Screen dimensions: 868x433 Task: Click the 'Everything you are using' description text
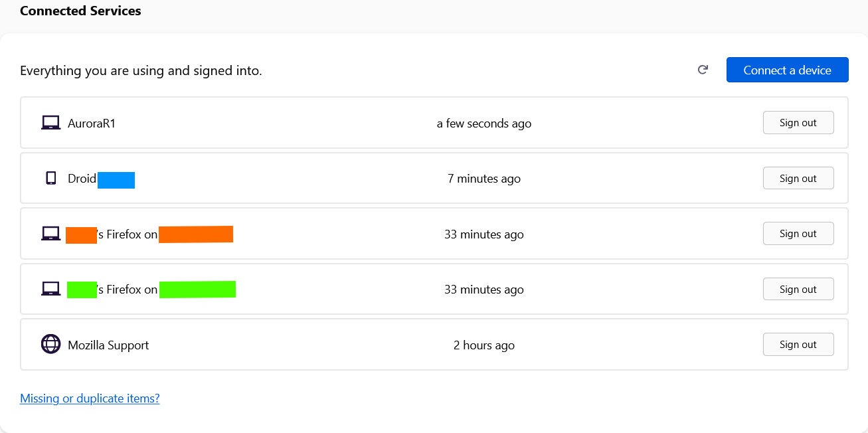click(x=141, y=70)
